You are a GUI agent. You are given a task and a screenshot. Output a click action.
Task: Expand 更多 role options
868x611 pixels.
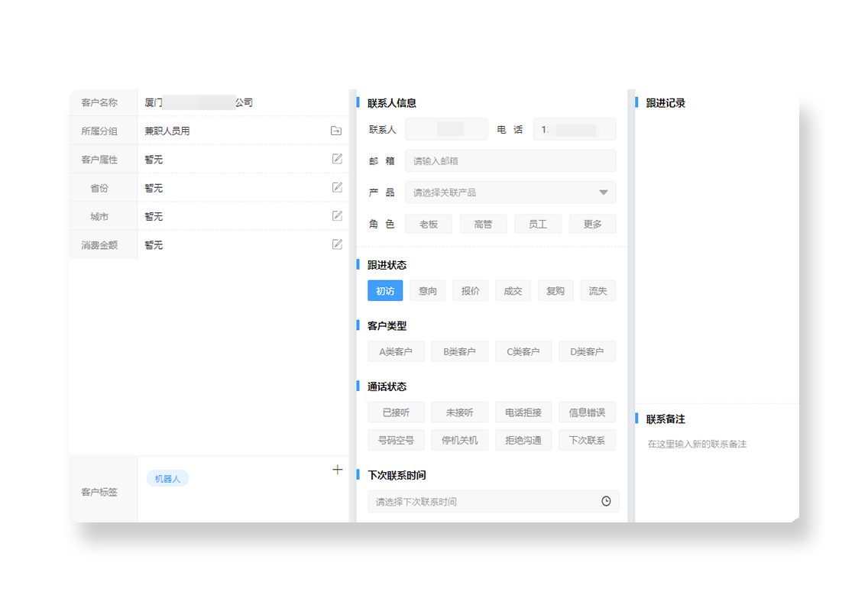pyautogui.click(x=592, y=224)
